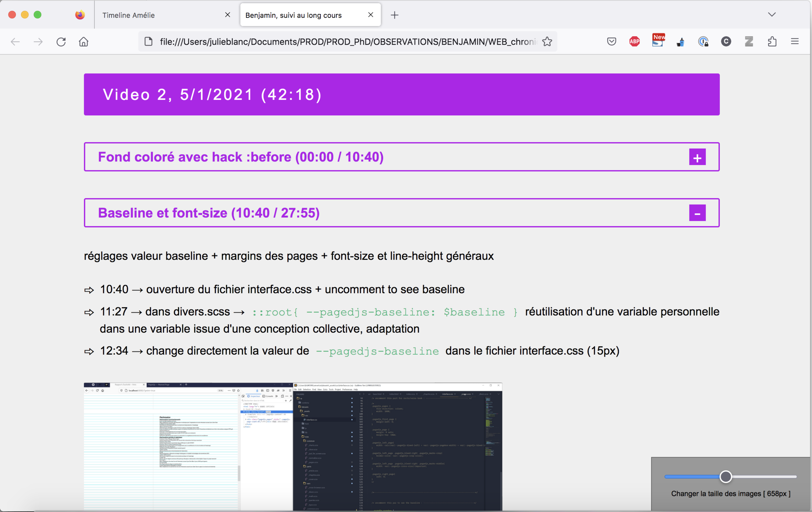812x512 pixels.
Task: Click the Pocket save icon
Action: click(x=611, y=42)
